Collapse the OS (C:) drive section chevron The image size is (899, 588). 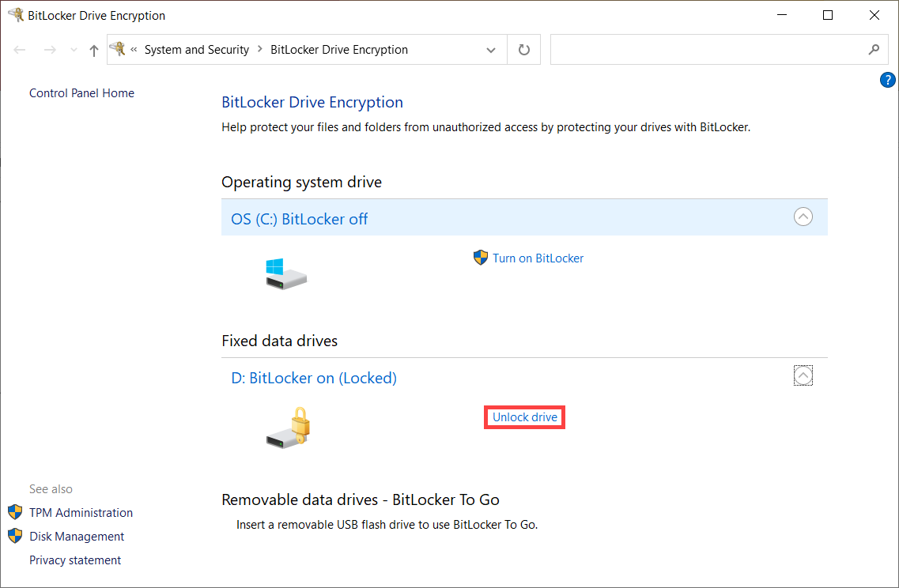[x=803, y=217]
